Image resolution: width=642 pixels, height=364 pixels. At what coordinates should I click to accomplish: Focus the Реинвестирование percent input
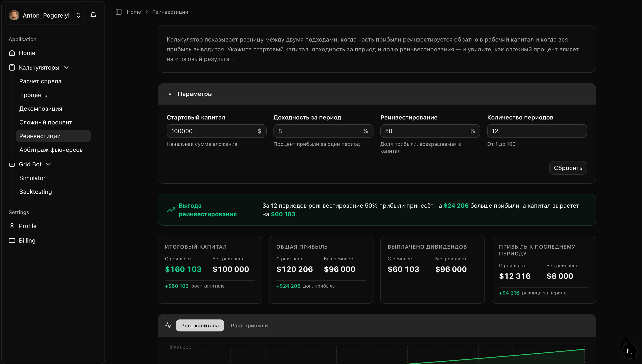click(430, 131)
